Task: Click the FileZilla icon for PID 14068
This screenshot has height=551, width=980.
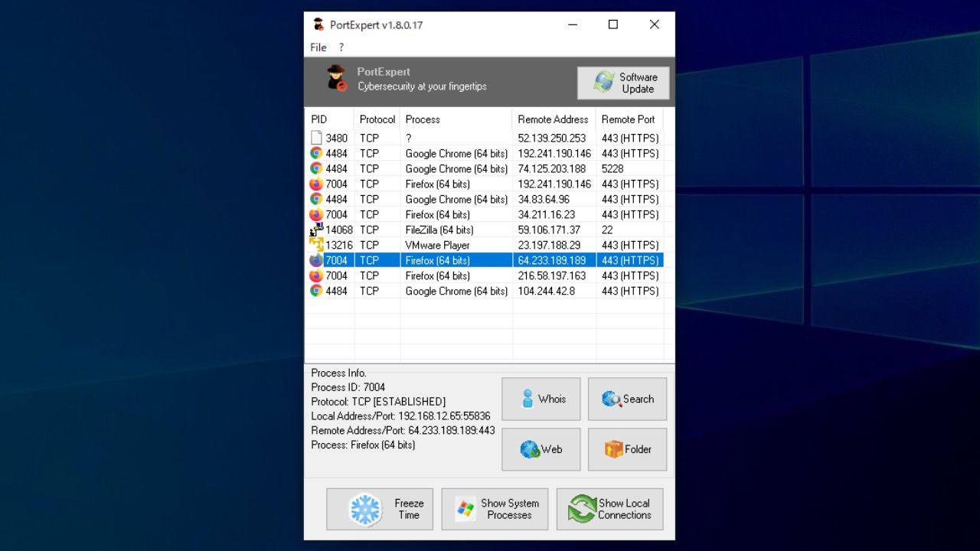Action: click(x=316, y=230)
